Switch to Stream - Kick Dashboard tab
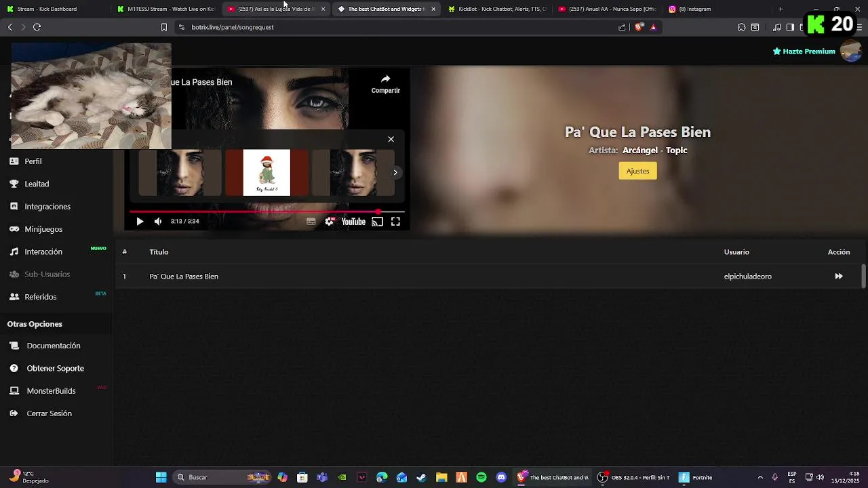868x488 pixels. [54, 9]
